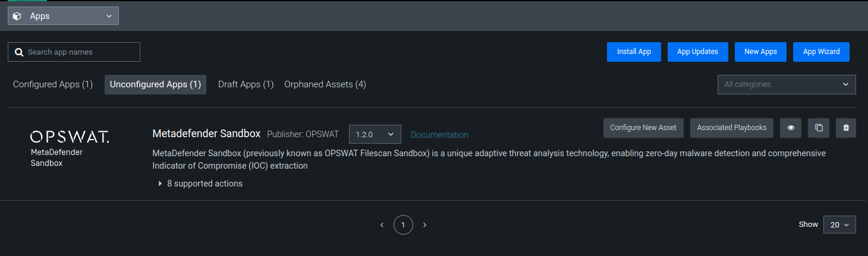Image resolution: width=868 pixels, height=256 pixels.
Task: Expand the 8 supported actions list
Action: point(200,184)
